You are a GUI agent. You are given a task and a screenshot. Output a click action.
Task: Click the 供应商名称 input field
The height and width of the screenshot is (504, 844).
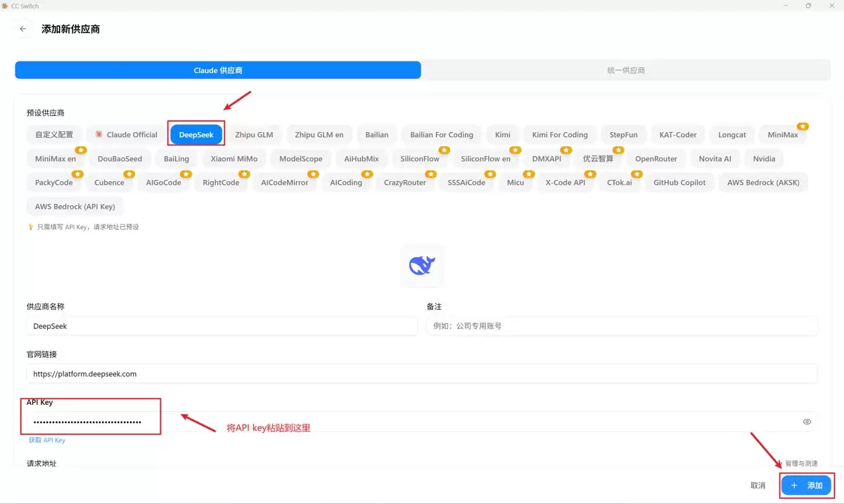coord(222,326)
